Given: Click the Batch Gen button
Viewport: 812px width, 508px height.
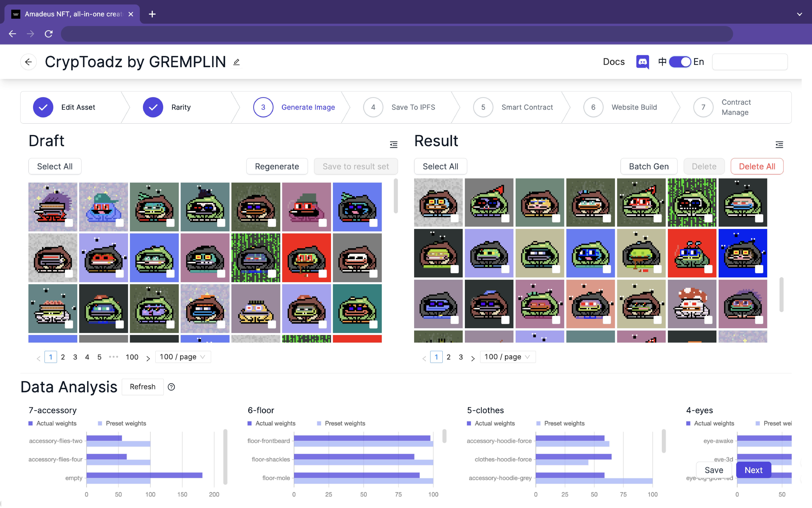Looking at the screenshot, I should point(649,166).
